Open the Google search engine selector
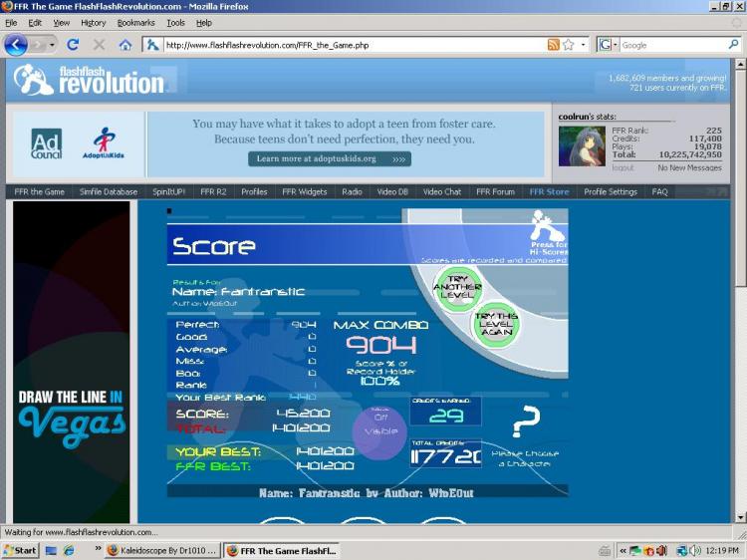 tap(609, 45)
